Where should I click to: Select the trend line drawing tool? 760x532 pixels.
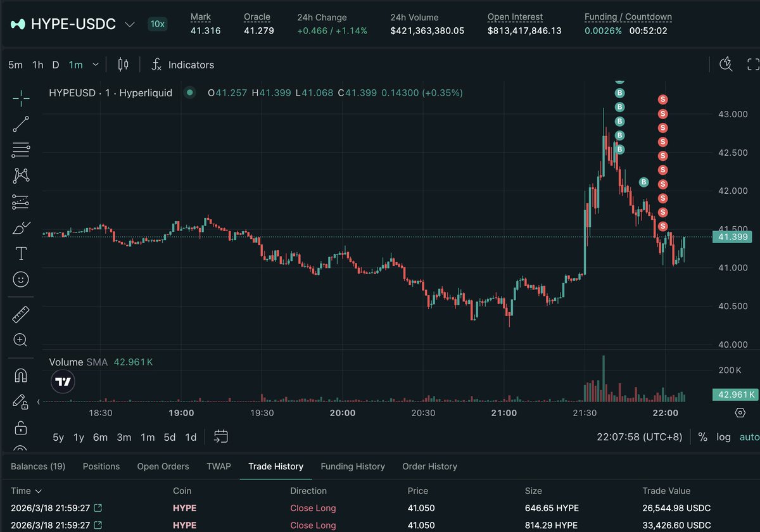click(21, 124)
